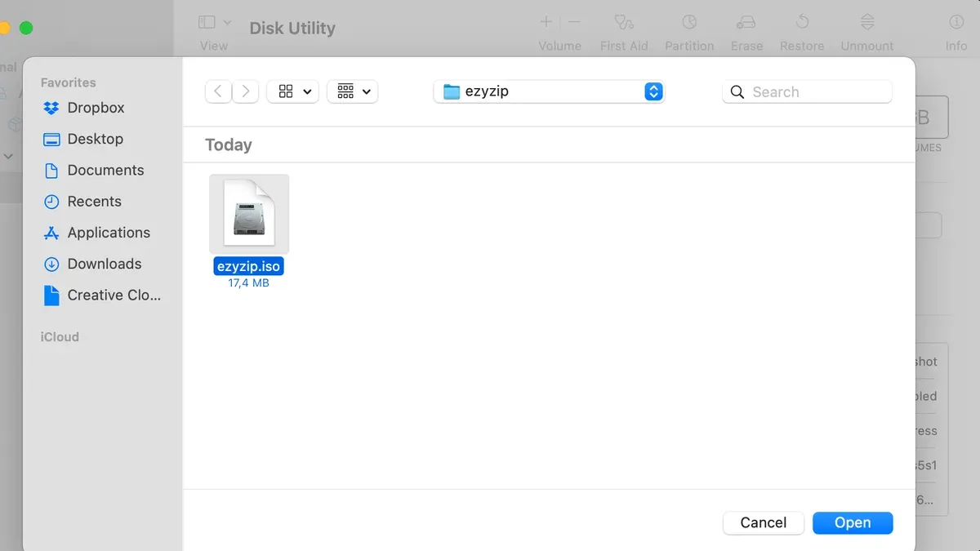This screenshot has height=551, width=980.
Task: Open the group-by options dropdown
Action: tap(353, 91)
